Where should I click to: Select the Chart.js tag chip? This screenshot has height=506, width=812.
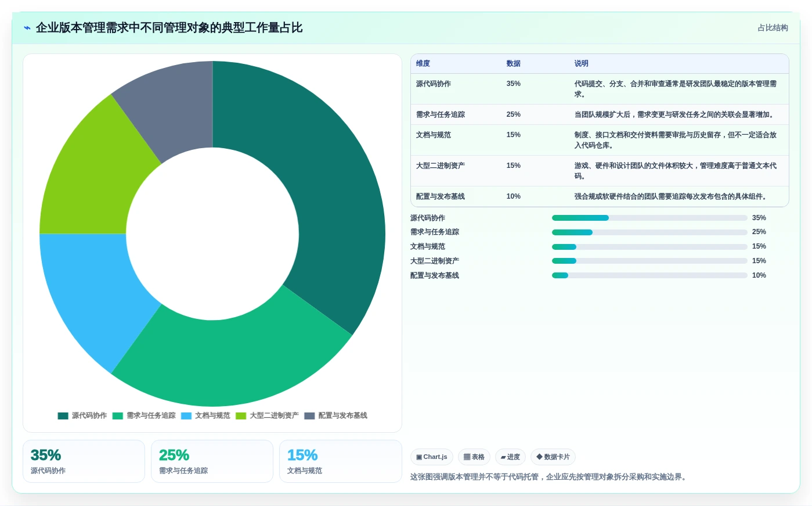[x=432, y=457]
